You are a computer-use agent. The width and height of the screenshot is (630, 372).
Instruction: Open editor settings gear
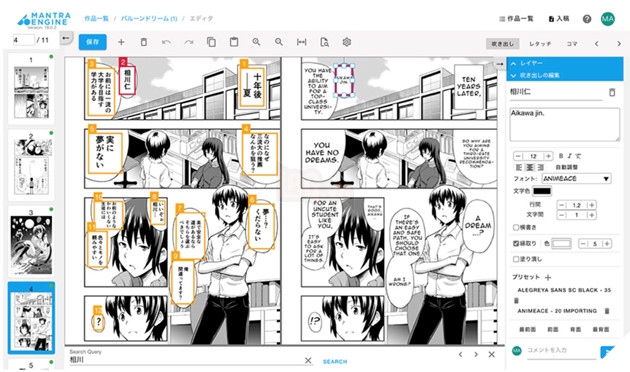pos(347,42)
